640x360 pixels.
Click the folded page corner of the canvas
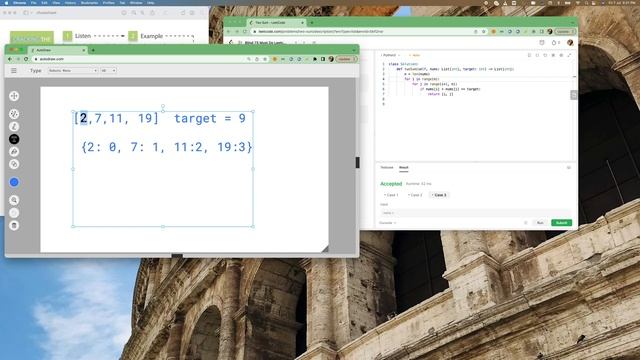[x=325, y=249]
